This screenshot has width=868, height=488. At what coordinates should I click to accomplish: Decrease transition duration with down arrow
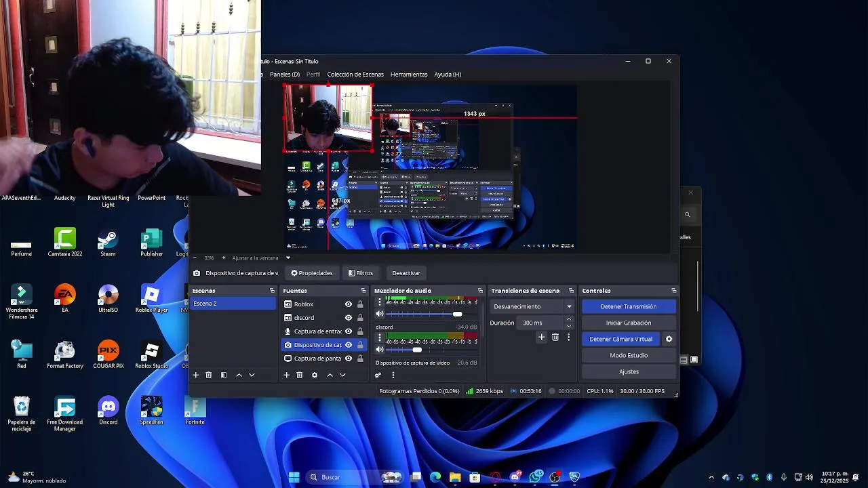(569, 326)
